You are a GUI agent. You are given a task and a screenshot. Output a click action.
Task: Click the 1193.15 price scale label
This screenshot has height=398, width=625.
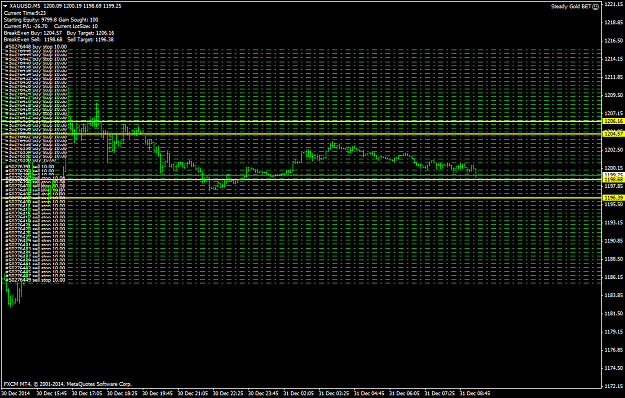click(x=614, y=223)
